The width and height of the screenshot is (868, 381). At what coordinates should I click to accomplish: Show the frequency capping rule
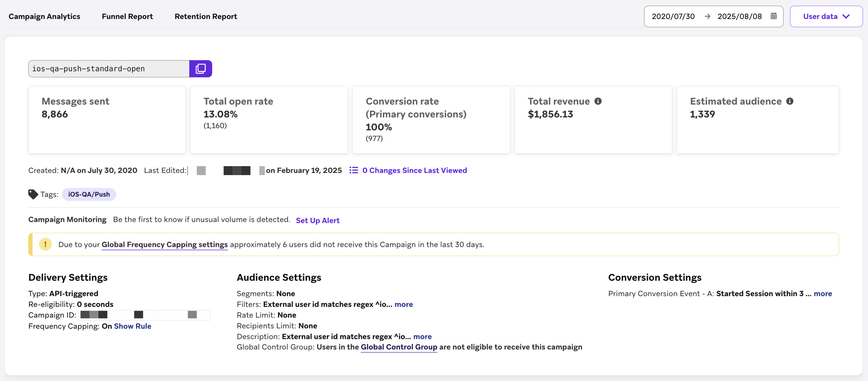point(132,326)
